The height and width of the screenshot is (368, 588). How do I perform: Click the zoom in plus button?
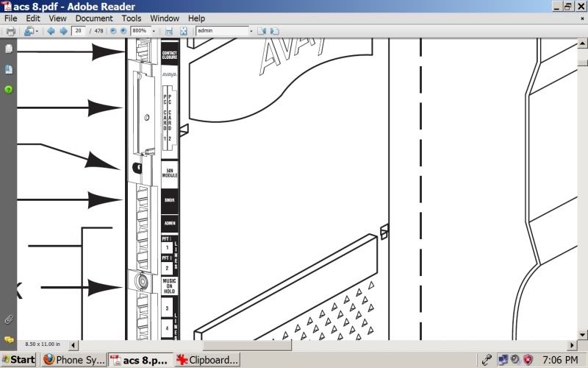(x=123, y=31)
